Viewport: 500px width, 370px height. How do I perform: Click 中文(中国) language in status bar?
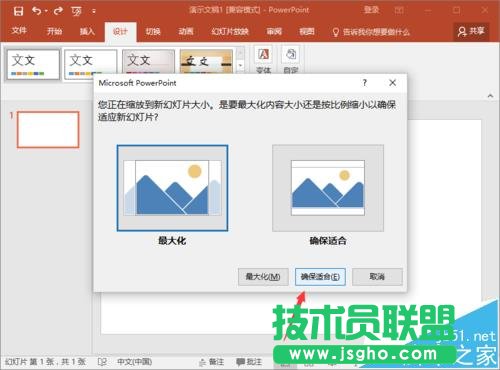click(135, 362)
